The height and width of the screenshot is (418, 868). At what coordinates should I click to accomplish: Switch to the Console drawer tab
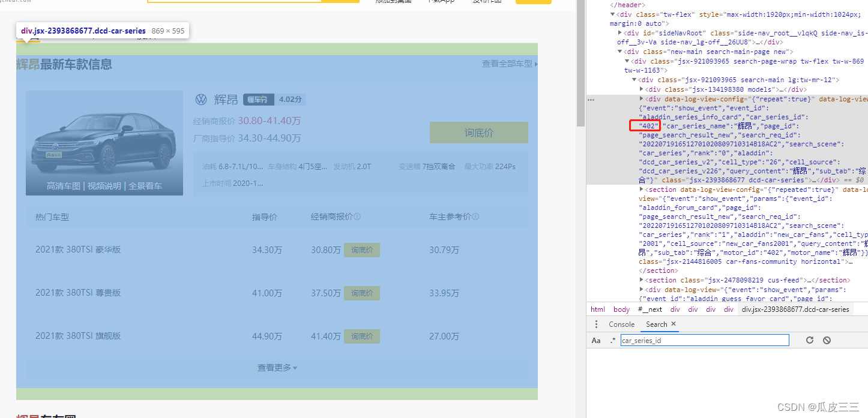(621, 324)
